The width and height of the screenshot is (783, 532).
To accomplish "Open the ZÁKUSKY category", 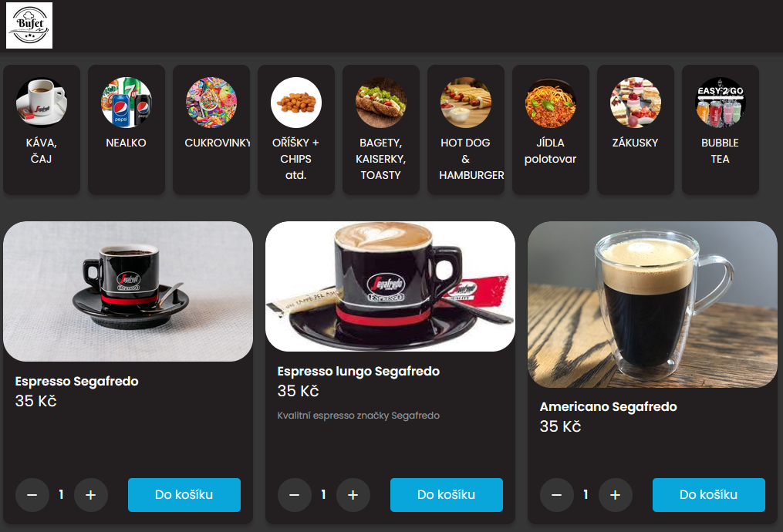I will pyautogui.click(x=636, y=130).
